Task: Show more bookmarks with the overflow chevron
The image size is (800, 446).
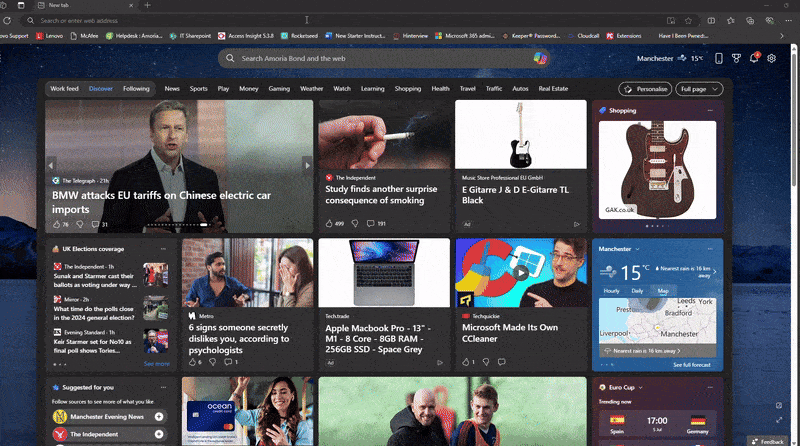Action: pyautogui.click(x=782, y=36)
